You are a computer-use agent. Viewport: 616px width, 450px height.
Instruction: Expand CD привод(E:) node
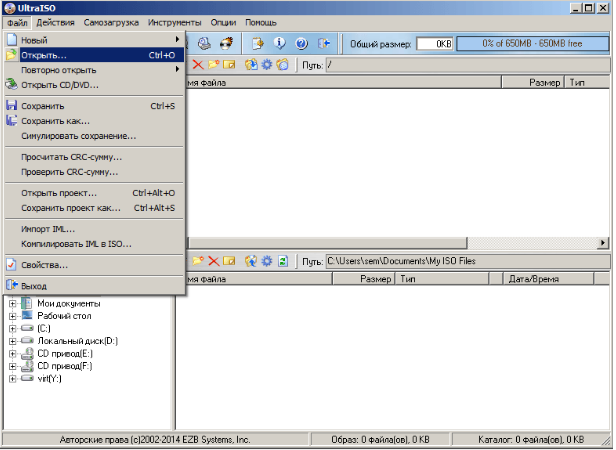coord(13,354)
